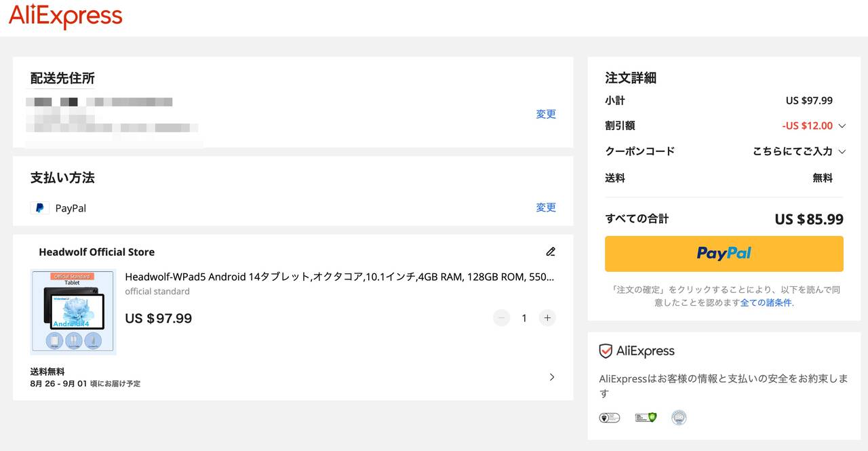Open the Headwolf-WPad5 product title
The width and height of the screenshot is (868, 451).
pos(339,277)
